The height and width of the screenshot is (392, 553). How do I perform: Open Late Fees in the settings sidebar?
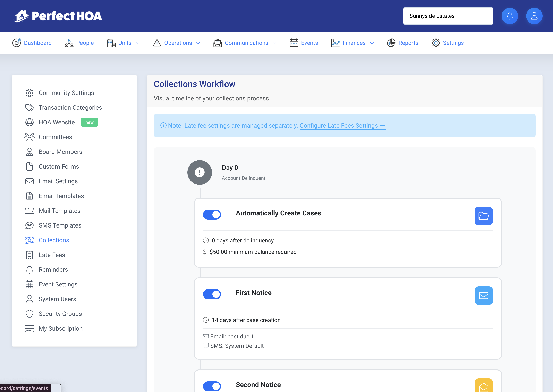pyautogui.click(x=52, y=255)
